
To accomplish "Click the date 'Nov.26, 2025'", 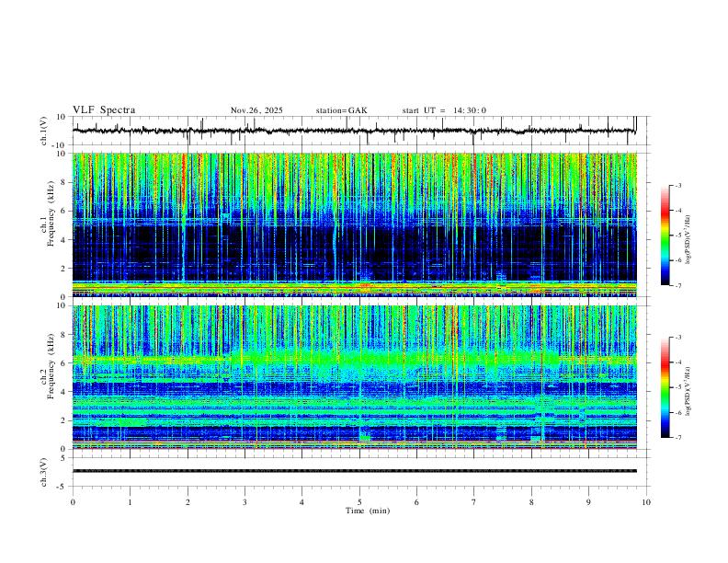I will pos(256,110).
